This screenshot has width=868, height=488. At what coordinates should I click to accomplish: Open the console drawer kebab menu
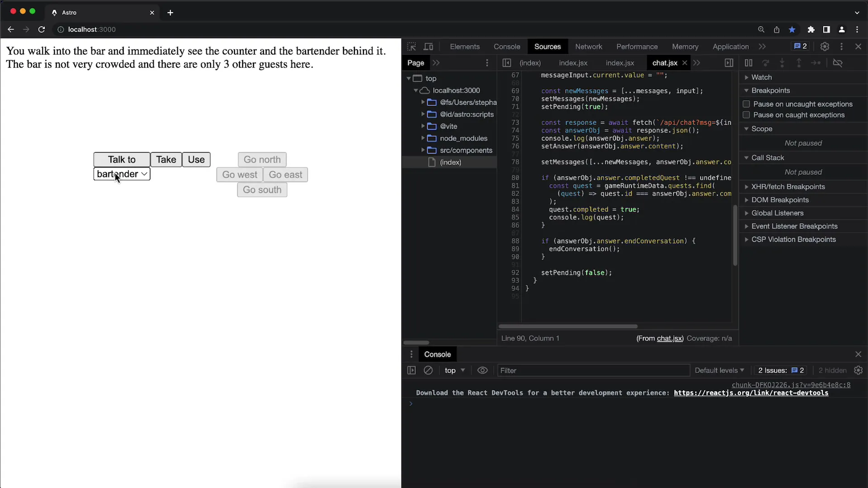411,354
